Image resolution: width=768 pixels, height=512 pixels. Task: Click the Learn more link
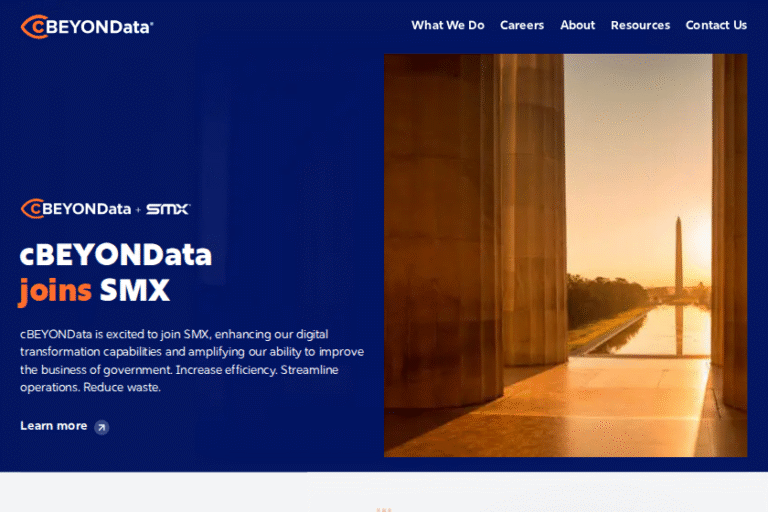54,426
